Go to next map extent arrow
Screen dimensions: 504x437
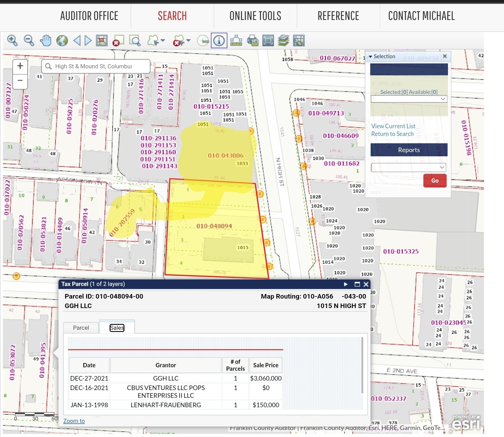[x=88, y=41]
